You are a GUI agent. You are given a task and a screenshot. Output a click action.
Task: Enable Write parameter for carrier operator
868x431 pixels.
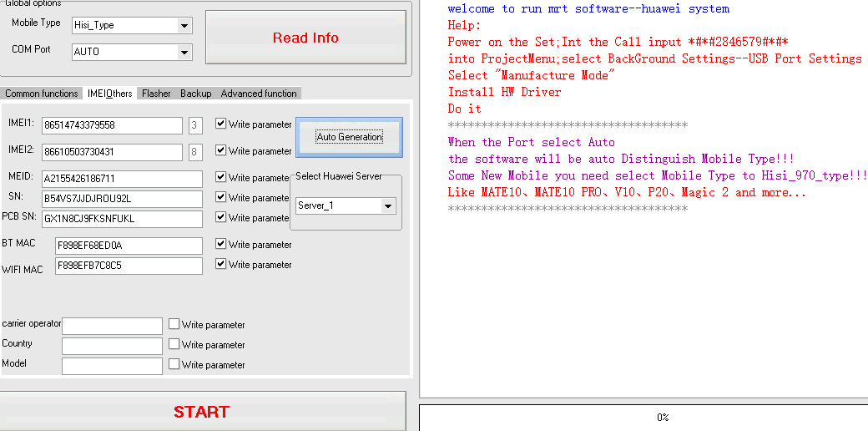(174, 325)
